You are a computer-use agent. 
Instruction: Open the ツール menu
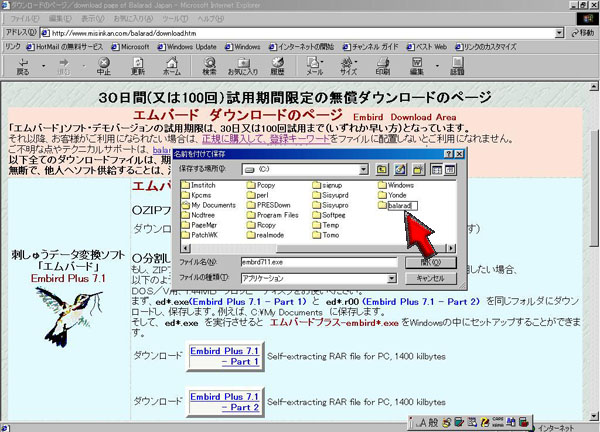pos(175,18)
